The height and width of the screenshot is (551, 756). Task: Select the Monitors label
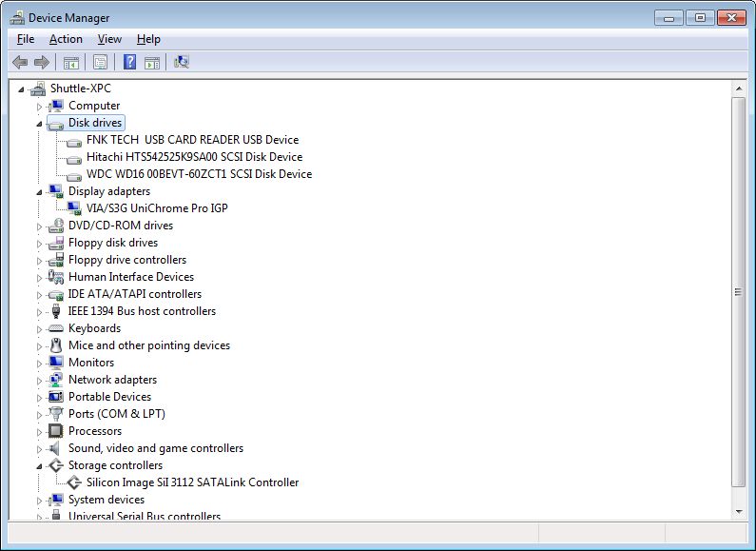[91, 363]
